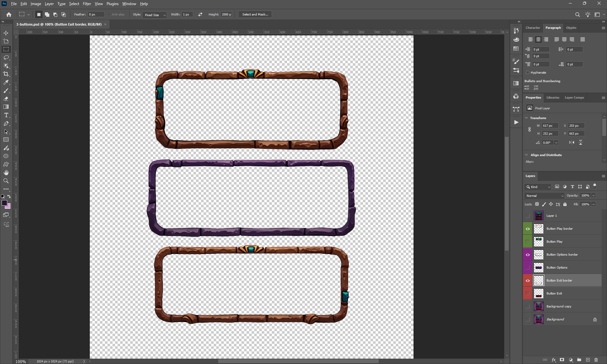Enable the Hyphenate checkbox

[528, 73]
